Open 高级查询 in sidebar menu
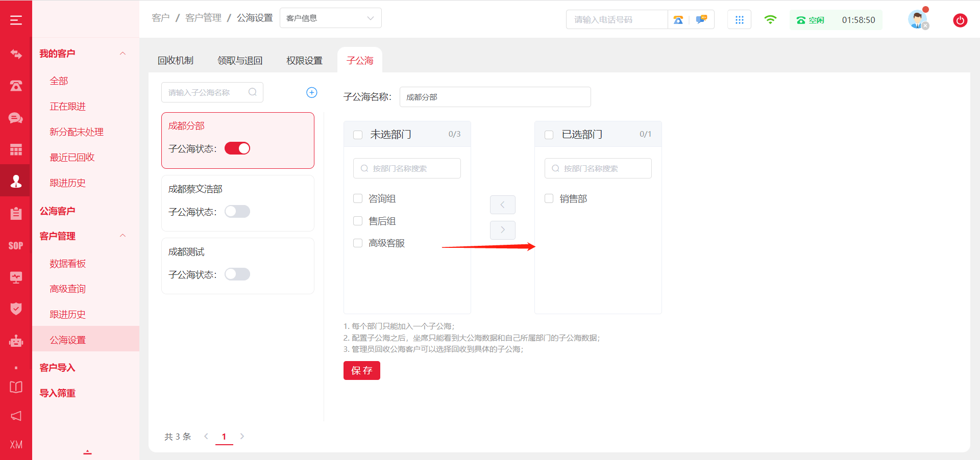Screen dimensions: 980x460 click(x=68, y=289)
